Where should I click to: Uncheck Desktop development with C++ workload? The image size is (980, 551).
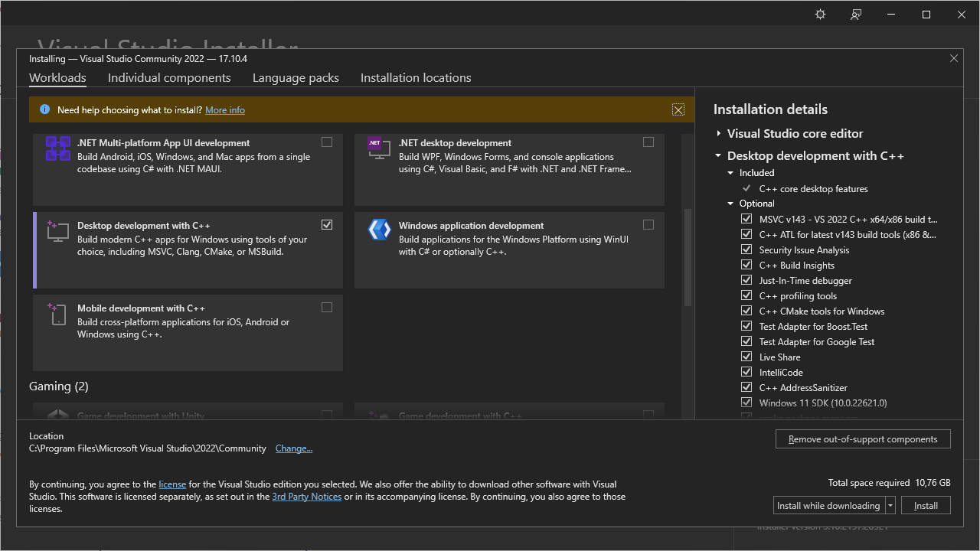pyautogui.click(x=327, y=225)
